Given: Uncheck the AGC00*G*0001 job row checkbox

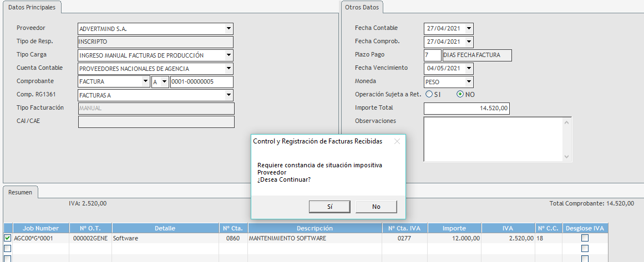Looking at the screenshot, I should click(7, 238).
